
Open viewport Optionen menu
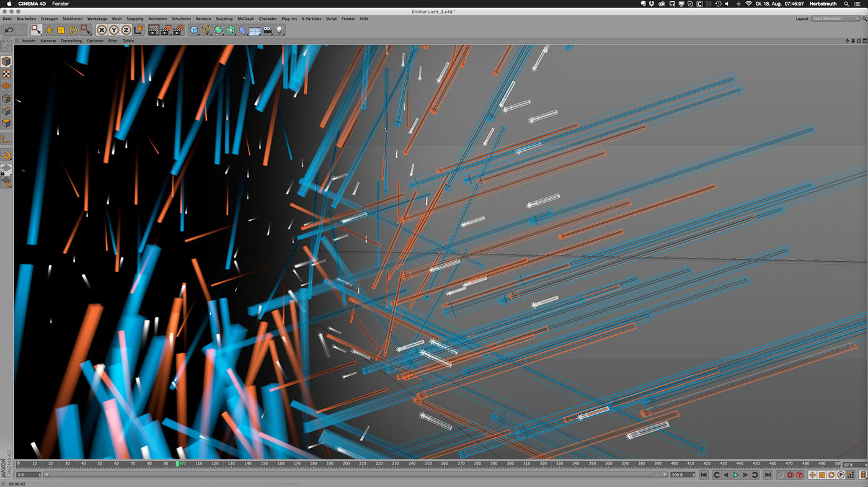[x=95, y=41]
